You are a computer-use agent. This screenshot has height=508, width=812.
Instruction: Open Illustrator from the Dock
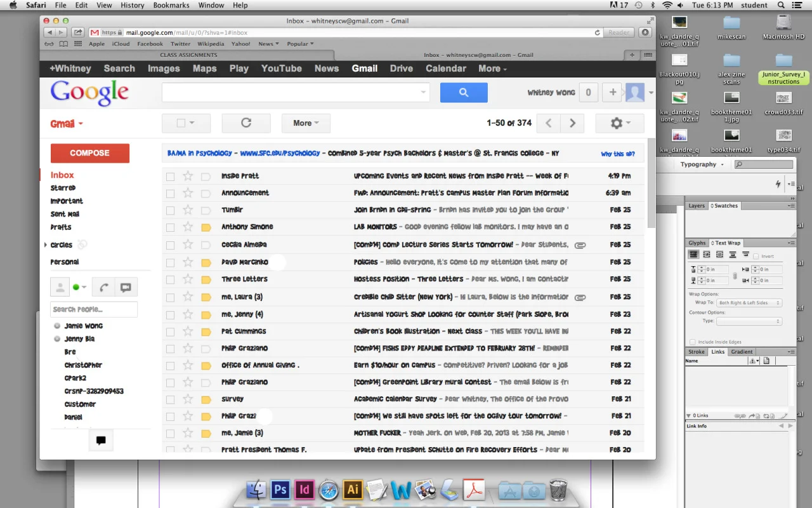click(353, 490)
